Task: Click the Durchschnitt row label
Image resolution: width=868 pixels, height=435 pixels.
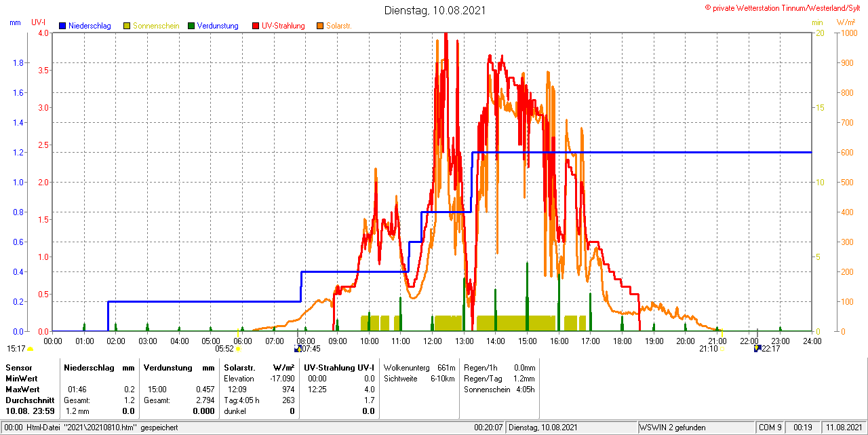Action: 30,400
